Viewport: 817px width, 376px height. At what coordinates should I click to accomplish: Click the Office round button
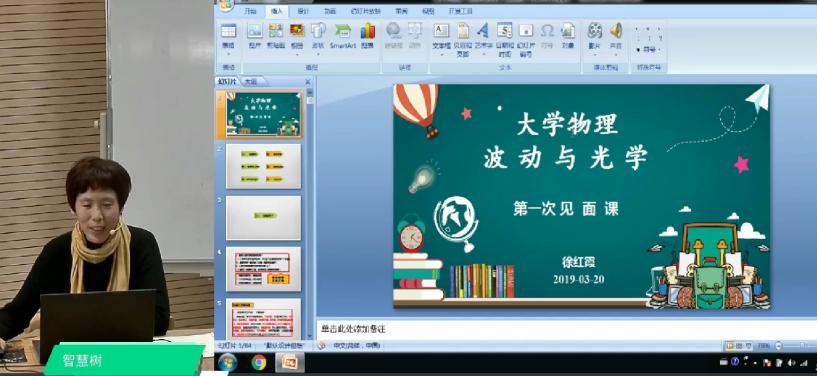[226, 5]
